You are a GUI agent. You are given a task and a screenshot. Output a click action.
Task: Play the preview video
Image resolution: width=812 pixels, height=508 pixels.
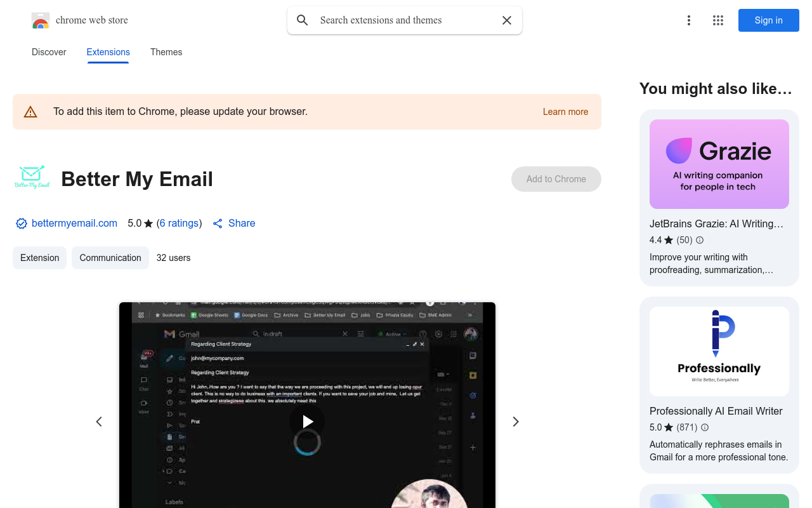(x=307, y=422)
